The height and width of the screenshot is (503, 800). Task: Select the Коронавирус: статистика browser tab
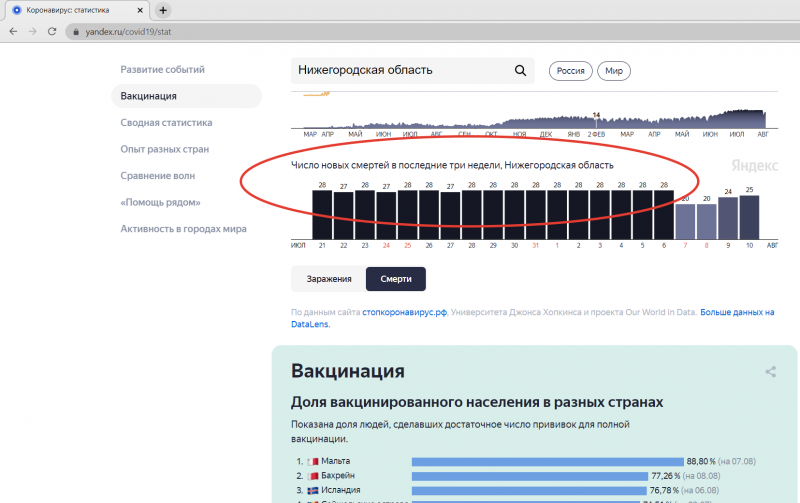(77, 10)
